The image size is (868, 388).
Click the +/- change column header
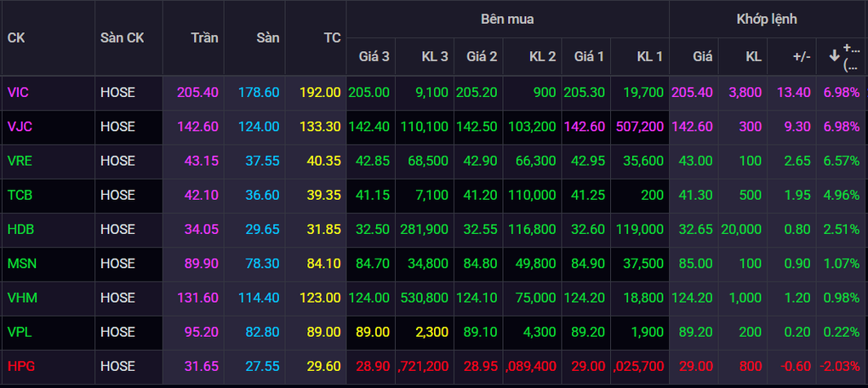click(801, 56)
